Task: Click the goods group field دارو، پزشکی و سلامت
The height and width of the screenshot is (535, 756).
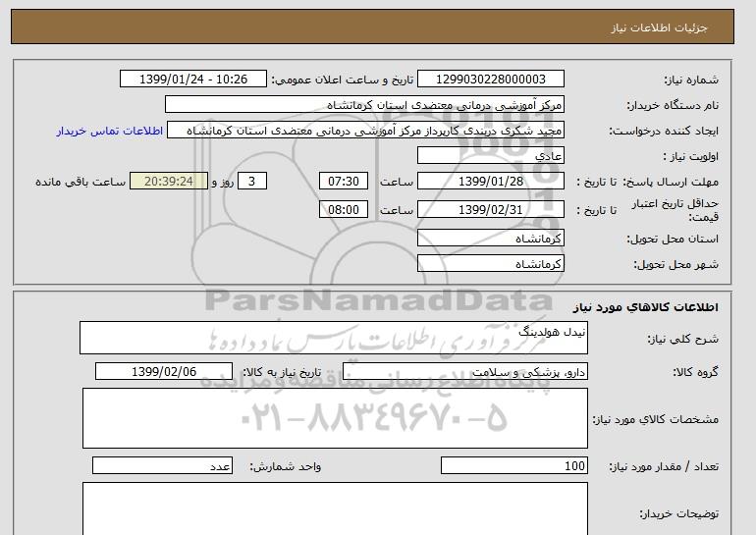Action: 465,372
